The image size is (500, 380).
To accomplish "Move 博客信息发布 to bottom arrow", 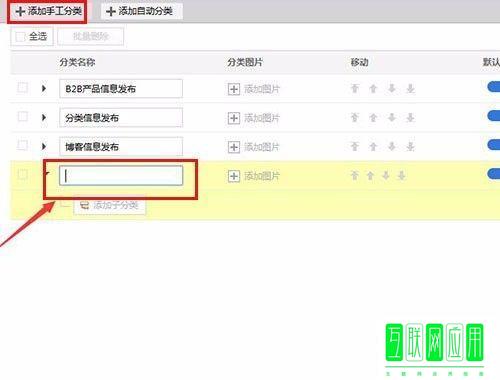I will (411, 146).
